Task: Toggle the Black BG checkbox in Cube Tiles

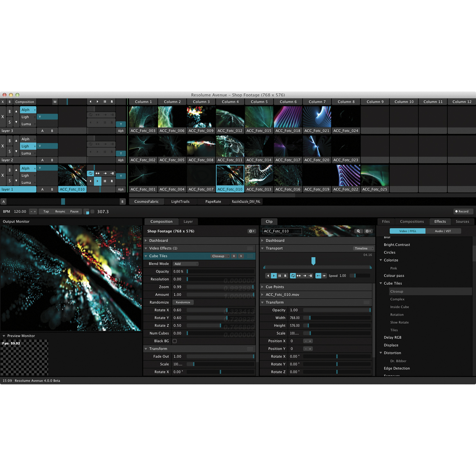Action: pyautogui.click(x=174, y=341)
